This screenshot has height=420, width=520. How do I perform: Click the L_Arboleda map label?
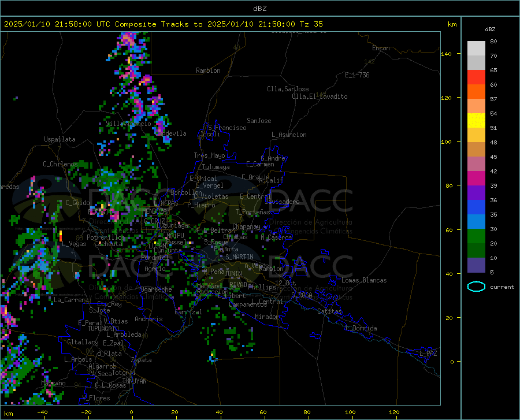(124, 334)
